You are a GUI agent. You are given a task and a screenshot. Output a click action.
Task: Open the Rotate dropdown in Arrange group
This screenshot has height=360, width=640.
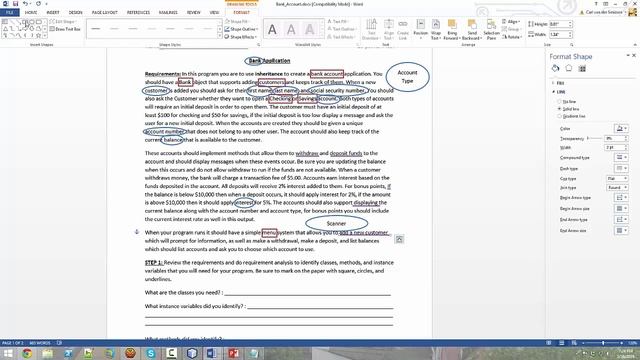click(x=512, y=37)
